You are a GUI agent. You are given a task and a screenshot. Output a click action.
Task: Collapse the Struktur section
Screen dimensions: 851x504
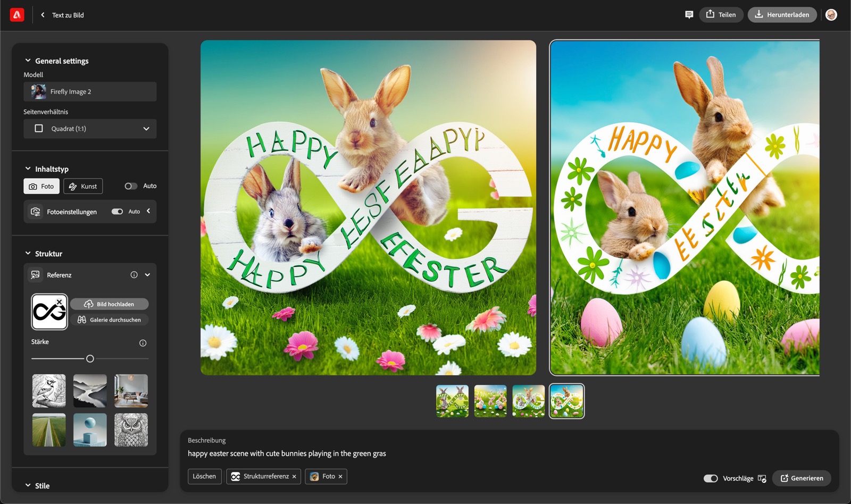(x=28, y=254)
